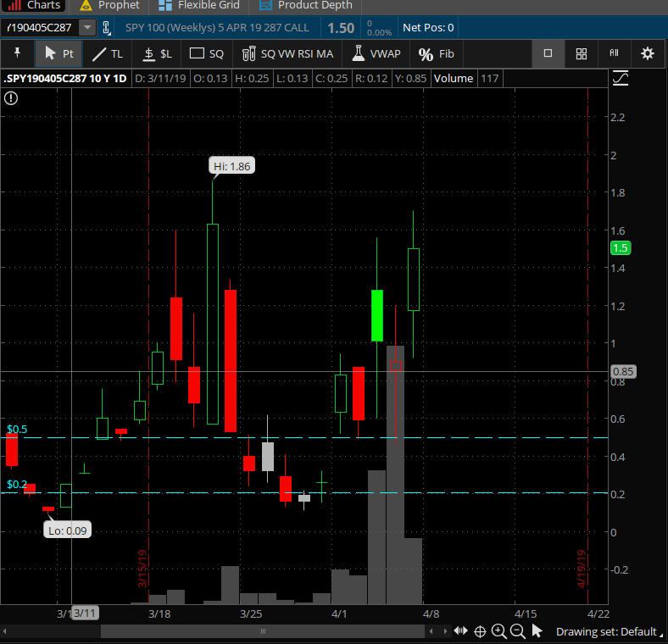This screenshot has height=644, width=668.
Task: Click the pan/expand time axis icon
Action: pos(460,630)
